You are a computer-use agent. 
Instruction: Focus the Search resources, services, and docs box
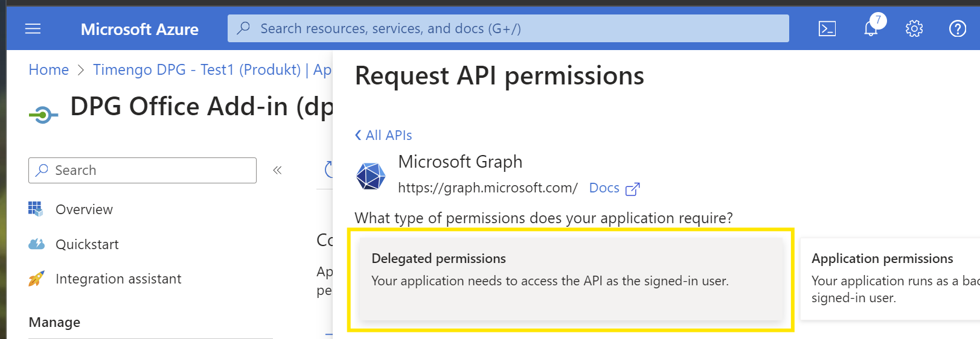pyautogui.click(x=507, y=28)
